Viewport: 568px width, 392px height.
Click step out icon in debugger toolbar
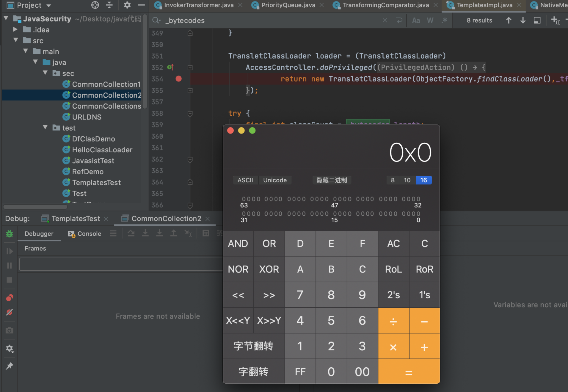pyautogui.click(x=174, y=233)
